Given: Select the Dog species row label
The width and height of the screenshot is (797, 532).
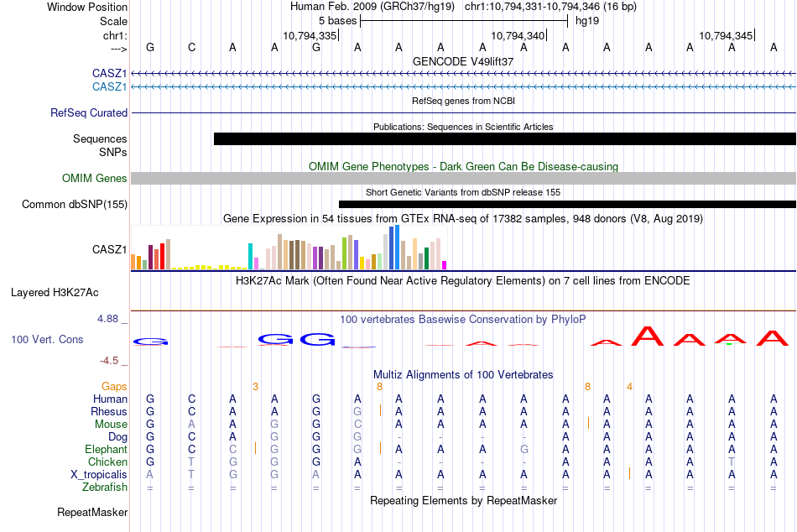Looking at the screenshot, I should click(117, 437).
